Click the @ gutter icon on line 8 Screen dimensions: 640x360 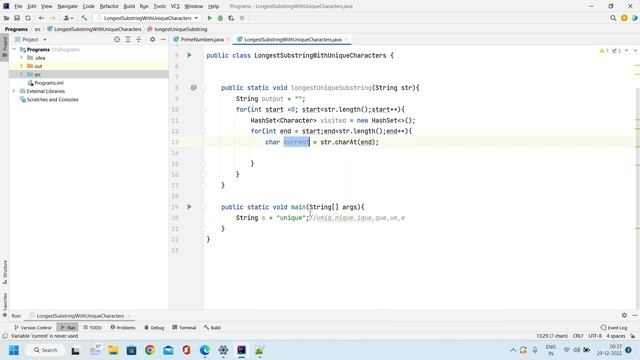193,87
